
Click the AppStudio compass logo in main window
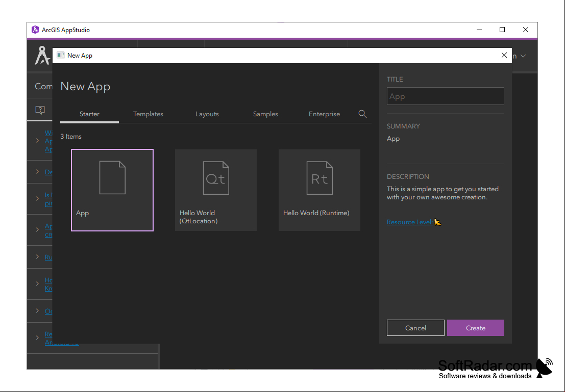(x=42, y=56)
